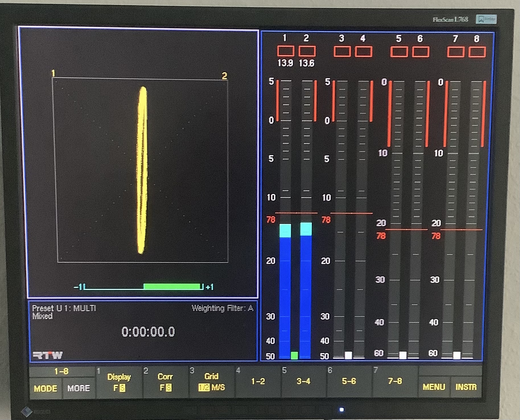Select the 7-8 channel pair softkey

tap(395, 381)
